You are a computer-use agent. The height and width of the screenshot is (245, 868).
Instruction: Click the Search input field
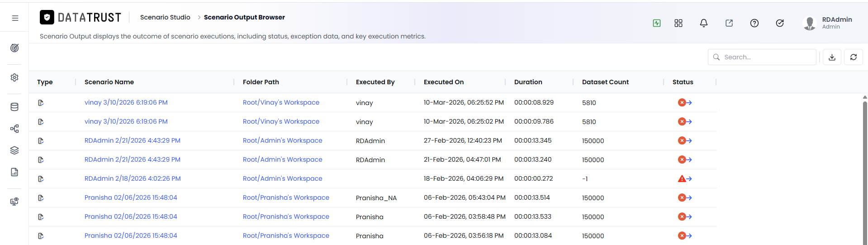(762, 57)
